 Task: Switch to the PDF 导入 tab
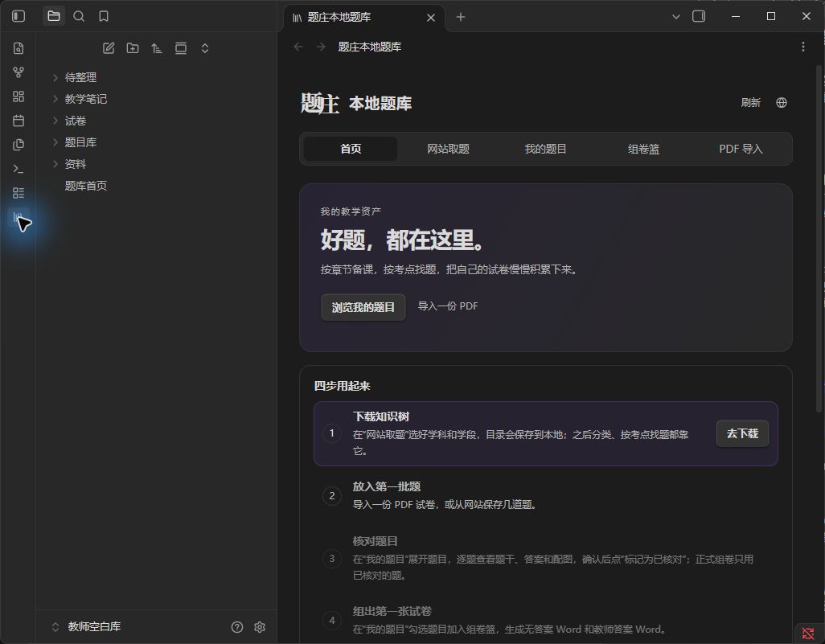[741, 149]
